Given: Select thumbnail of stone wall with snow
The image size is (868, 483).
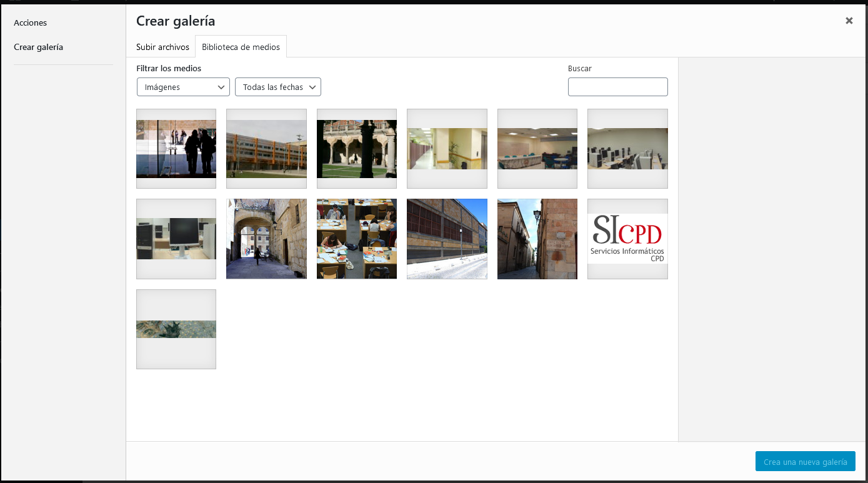Looking at the screenshot, I should [447, 239].
